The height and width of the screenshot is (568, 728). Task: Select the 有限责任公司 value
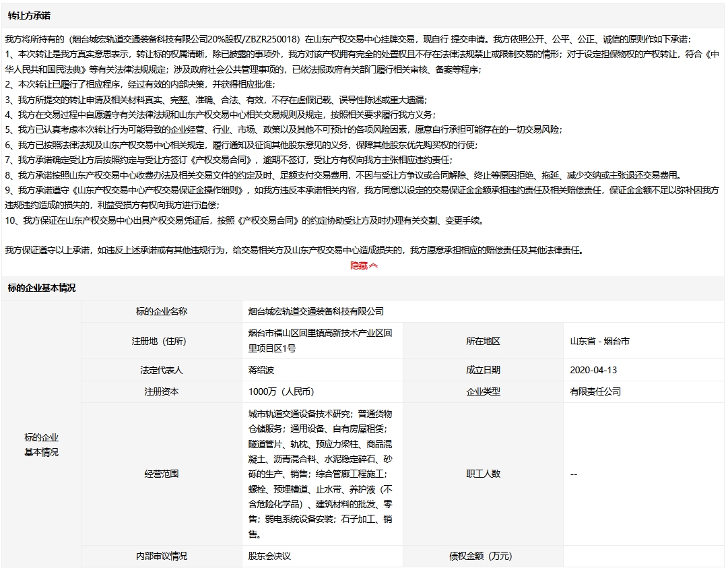pyautogui.click(x=595, y=391)
